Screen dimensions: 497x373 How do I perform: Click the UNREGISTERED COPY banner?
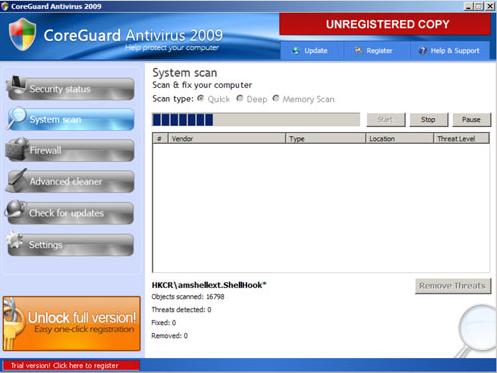(x=385, y=24)
